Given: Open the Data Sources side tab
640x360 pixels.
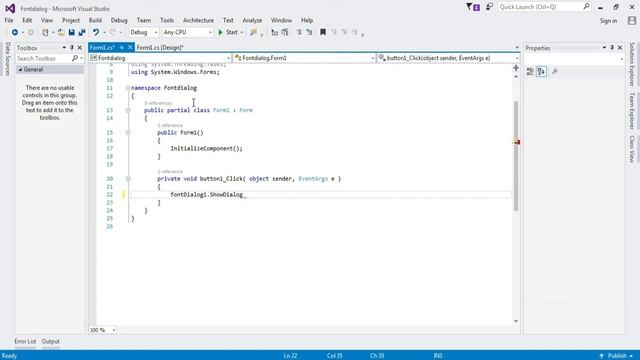Looking at the screenshot, I should [8, 59].
